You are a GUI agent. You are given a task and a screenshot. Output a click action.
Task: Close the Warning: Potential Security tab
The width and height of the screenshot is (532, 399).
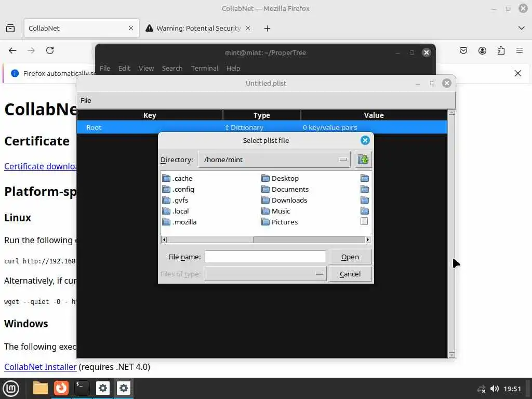point(248,28)
